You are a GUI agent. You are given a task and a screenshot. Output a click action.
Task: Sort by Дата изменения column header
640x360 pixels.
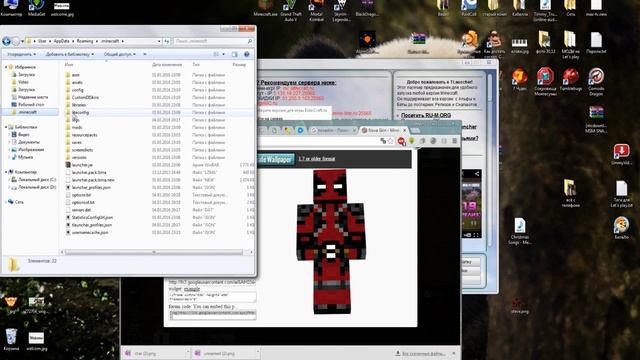[x=167, y=64]
